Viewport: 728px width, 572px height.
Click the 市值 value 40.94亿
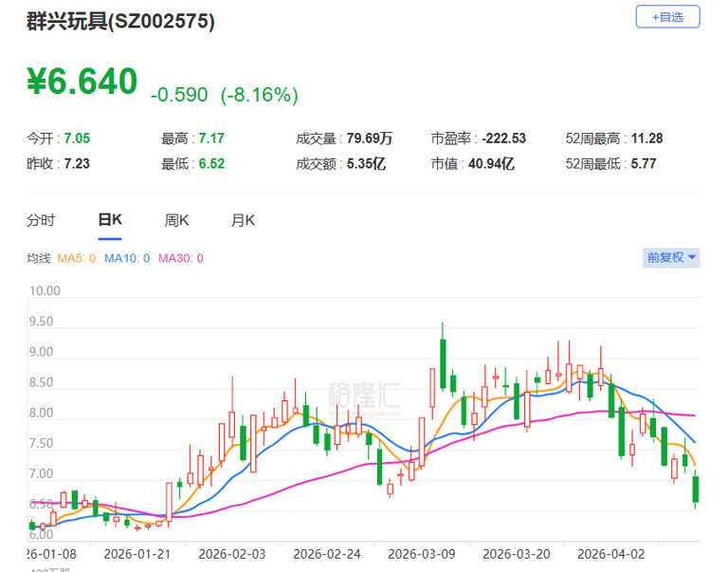493,163
